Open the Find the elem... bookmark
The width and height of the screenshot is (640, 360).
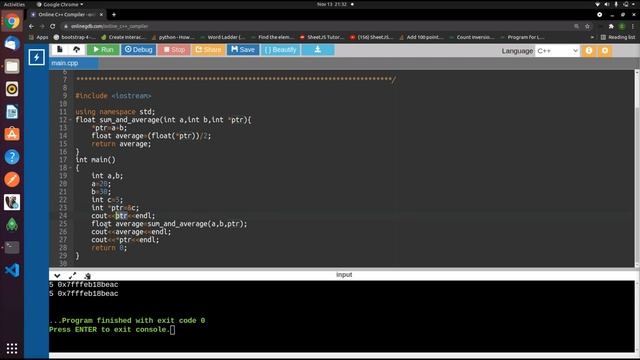point(272,37)
